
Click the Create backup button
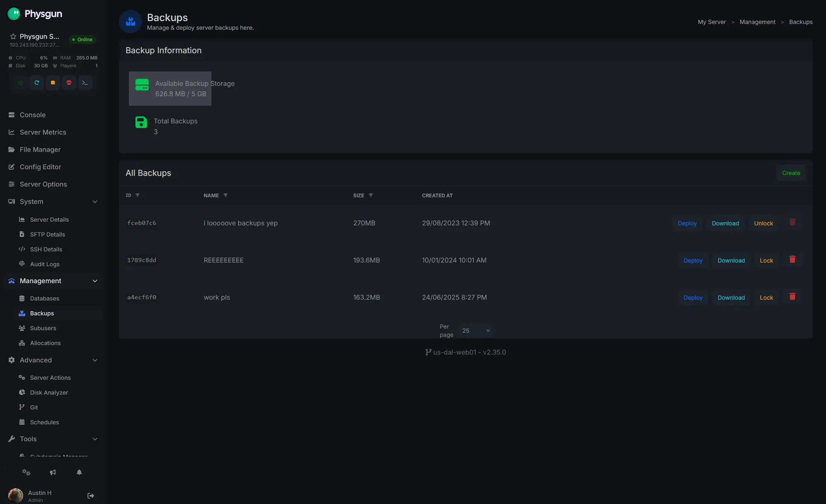pyautogui.click(x=791, y=173)
